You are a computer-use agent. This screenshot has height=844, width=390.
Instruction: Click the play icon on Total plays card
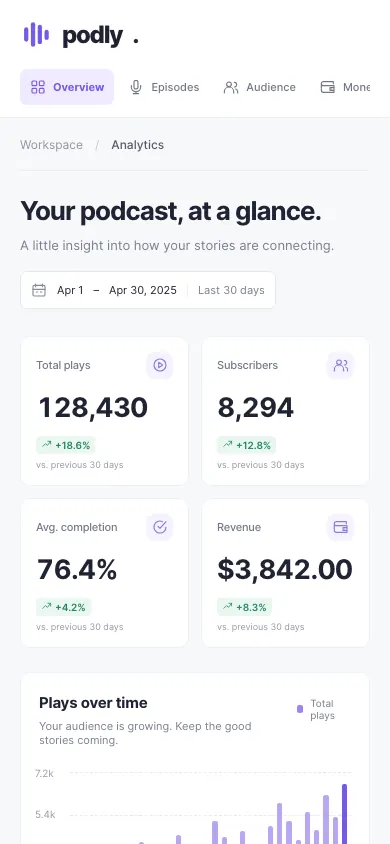point(160,365)
